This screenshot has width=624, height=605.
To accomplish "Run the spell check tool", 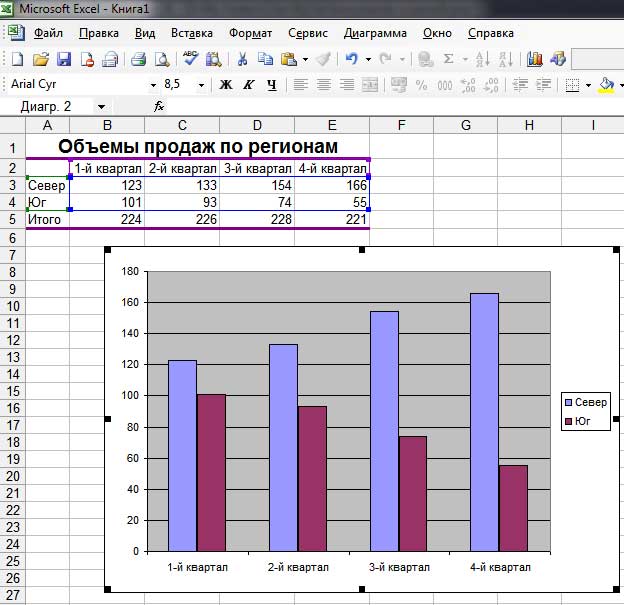I will pyautogui.click(x=191, y=59).
